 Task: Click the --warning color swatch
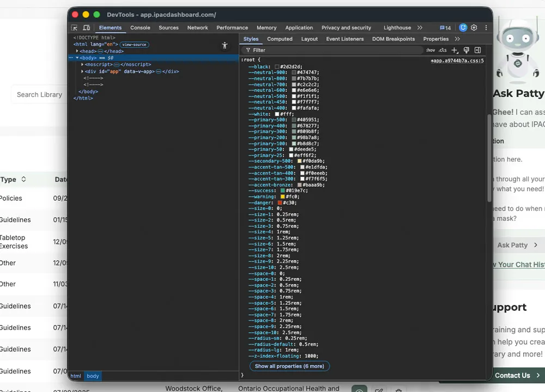282,197
